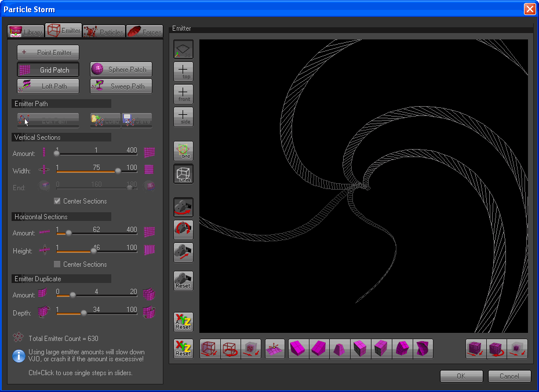This screenshot has height=392, width=539.
Task: Click the camera orbit horizontal icon
Action: [x=183, y=207]
